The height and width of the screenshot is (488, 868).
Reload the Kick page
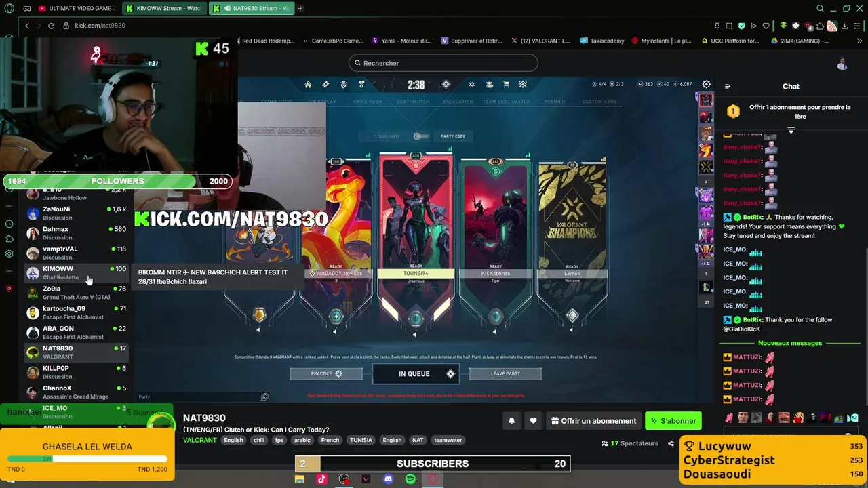click(x=51, y=26)
